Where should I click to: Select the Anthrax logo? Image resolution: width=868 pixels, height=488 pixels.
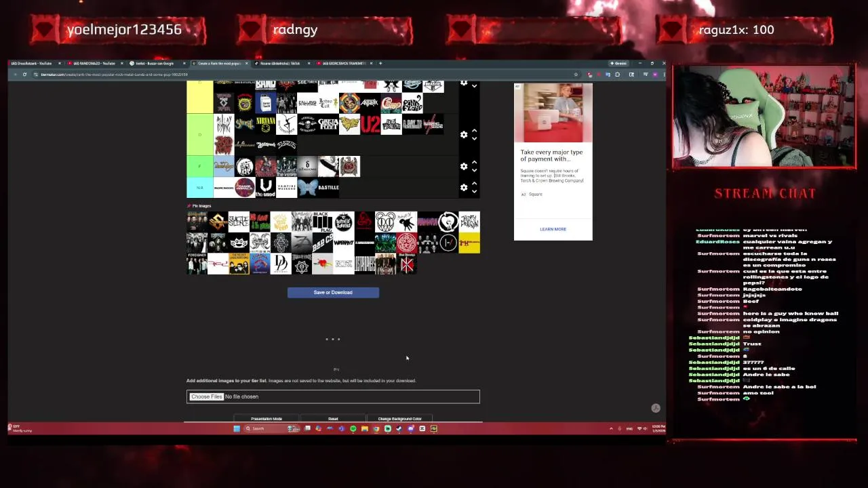point(370,103)
